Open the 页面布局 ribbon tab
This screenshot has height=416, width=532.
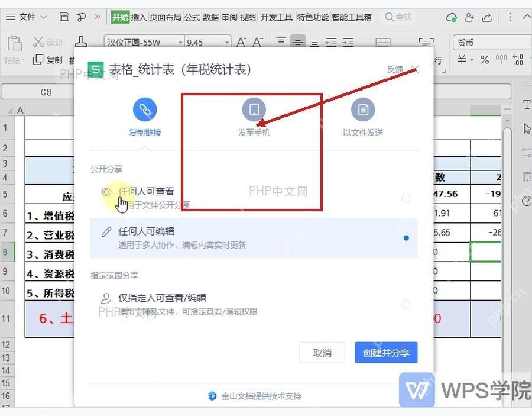pyautogui.click(x=166, y=17)
